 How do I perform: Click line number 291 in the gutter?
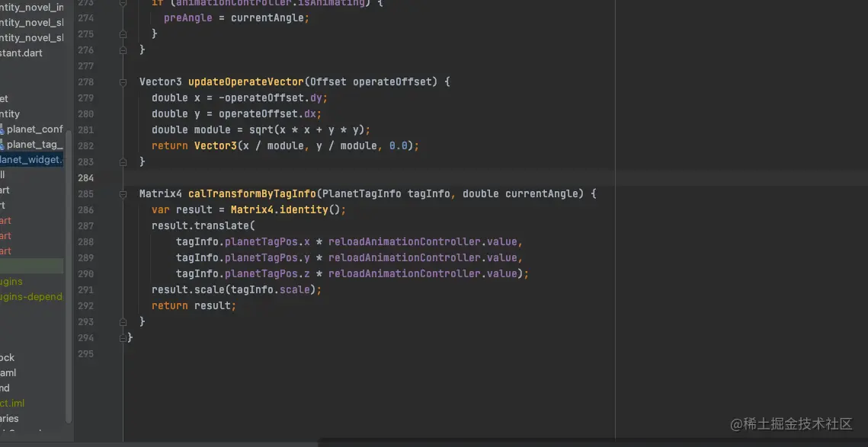86,290
